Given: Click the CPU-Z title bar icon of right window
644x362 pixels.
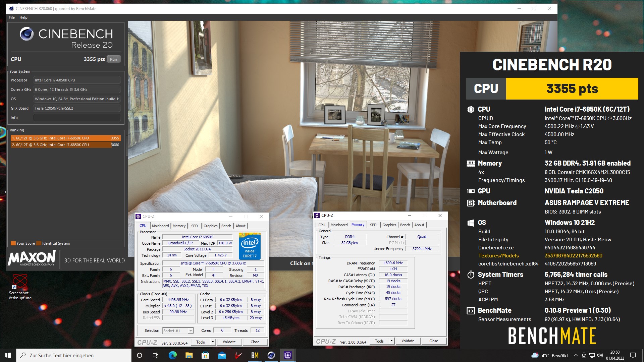Looking at the screenshot, I should pyautogui.click(x=317, y=216).
